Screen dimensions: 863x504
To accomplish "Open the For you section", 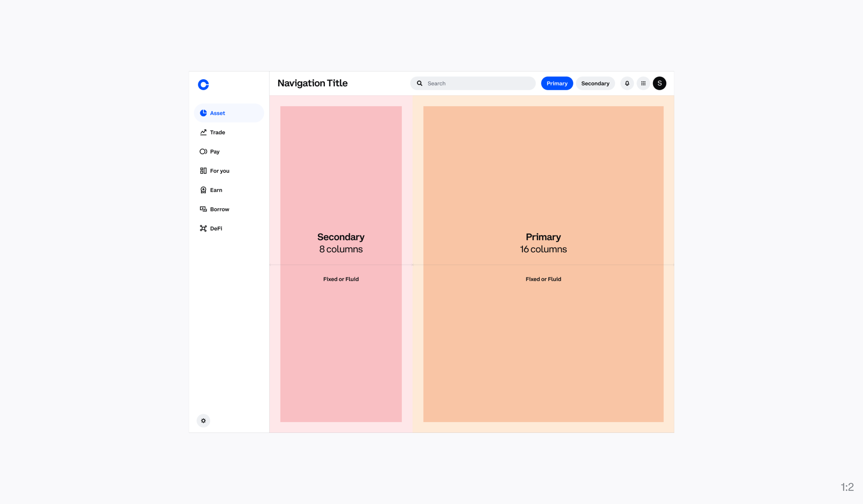I will [229, 171].
